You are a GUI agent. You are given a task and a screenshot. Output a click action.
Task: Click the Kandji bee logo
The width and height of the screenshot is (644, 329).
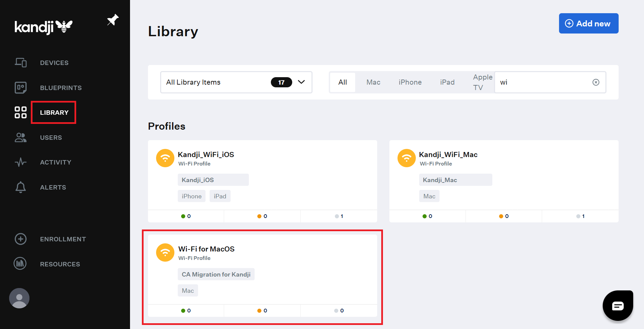[44, 27]
